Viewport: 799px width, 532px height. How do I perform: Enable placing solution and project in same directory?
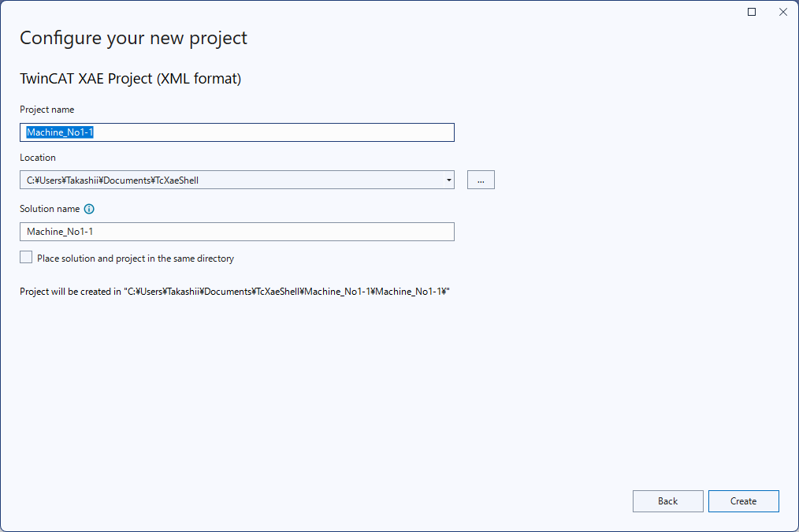[26, 258]
